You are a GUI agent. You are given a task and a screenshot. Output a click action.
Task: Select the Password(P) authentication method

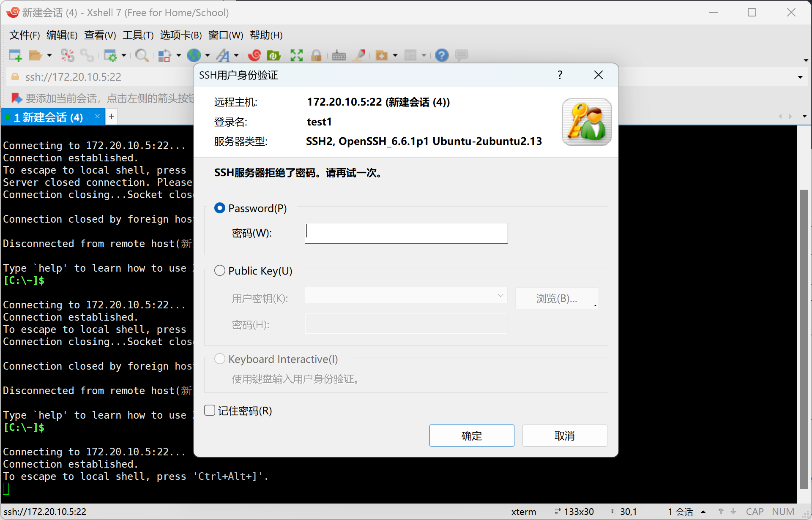coord(220,208)
